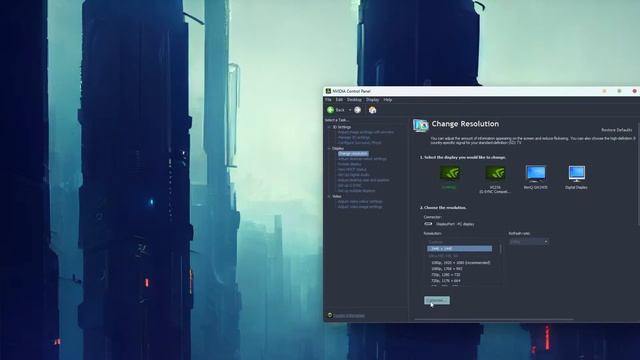Open View HDCP status page

352,169
